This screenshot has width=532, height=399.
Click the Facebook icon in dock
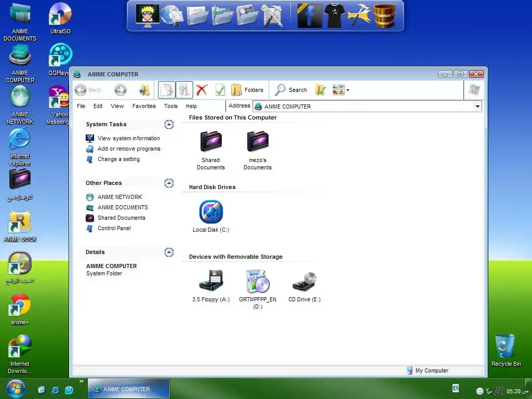pos(309,16)
